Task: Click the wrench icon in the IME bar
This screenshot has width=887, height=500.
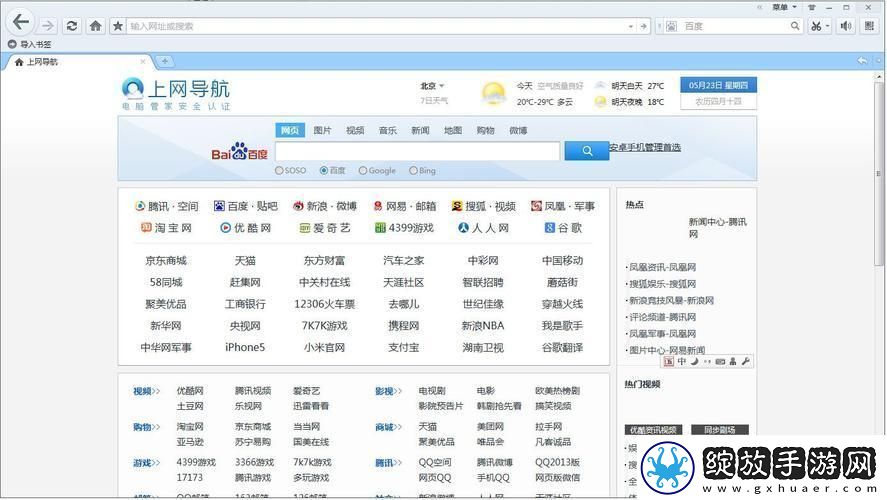Action: pos(746,361)
